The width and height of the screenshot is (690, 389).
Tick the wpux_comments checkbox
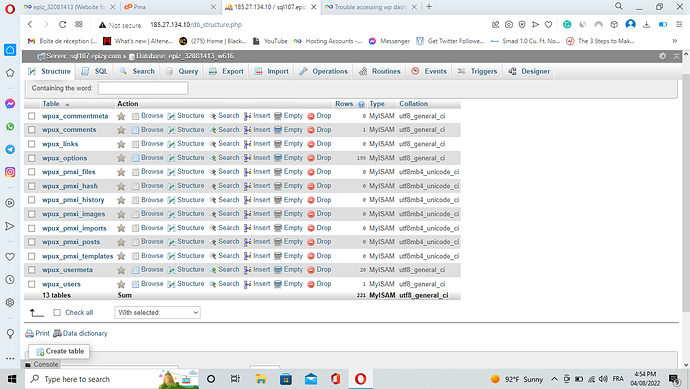point(32,130)
